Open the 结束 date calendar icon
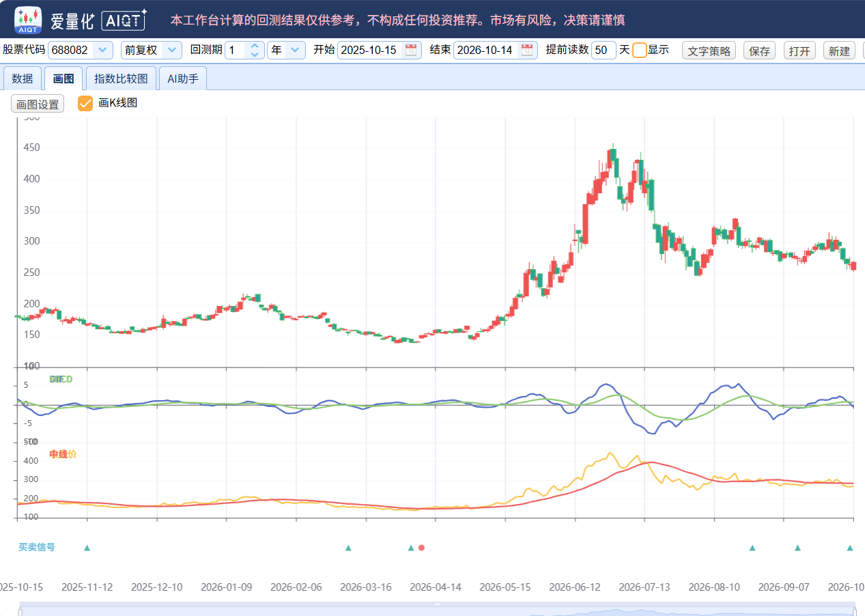Image resolution: width=865 pixels, height=616 pixels. [527, 50]
